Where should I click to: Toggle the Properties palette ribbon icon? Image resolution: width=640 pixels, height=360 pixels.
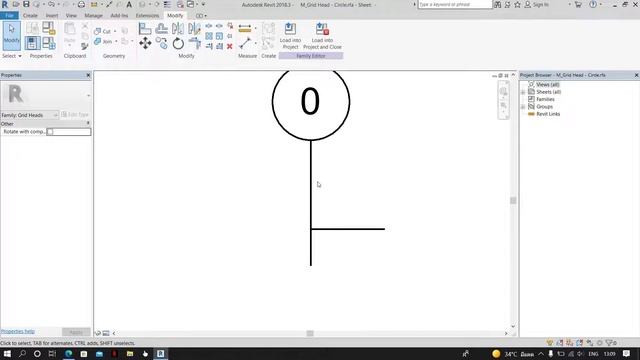coord(32,43)
